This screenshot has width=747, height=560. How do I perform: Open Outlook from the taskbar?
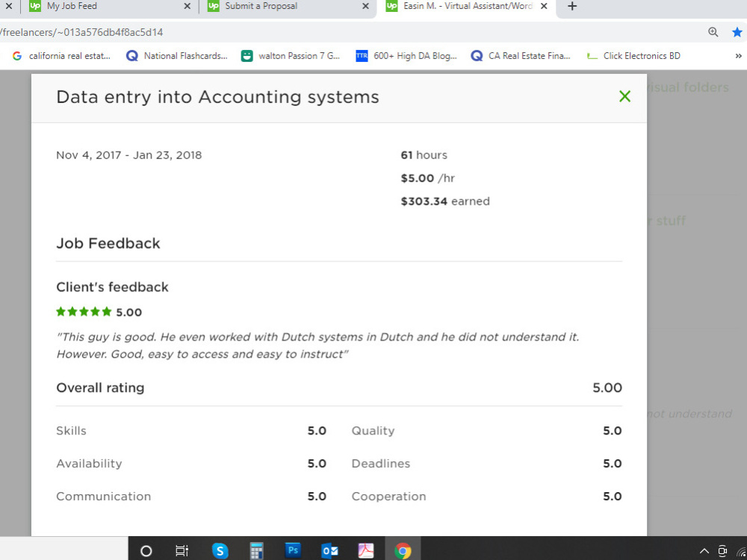[329, 551]
